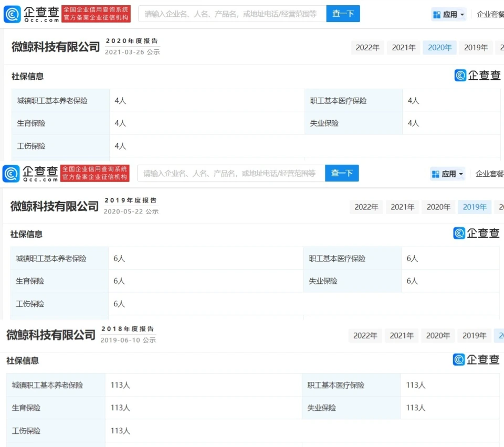
Task: Click the Qcc logo above the 2020 report
Action: point(31,14)
